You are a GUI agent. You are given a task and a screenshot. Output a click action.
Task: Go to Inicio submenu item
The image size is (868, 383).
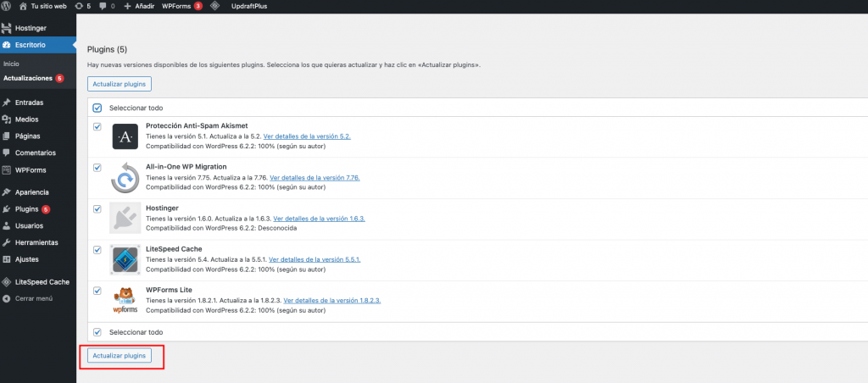click(11, 64)
